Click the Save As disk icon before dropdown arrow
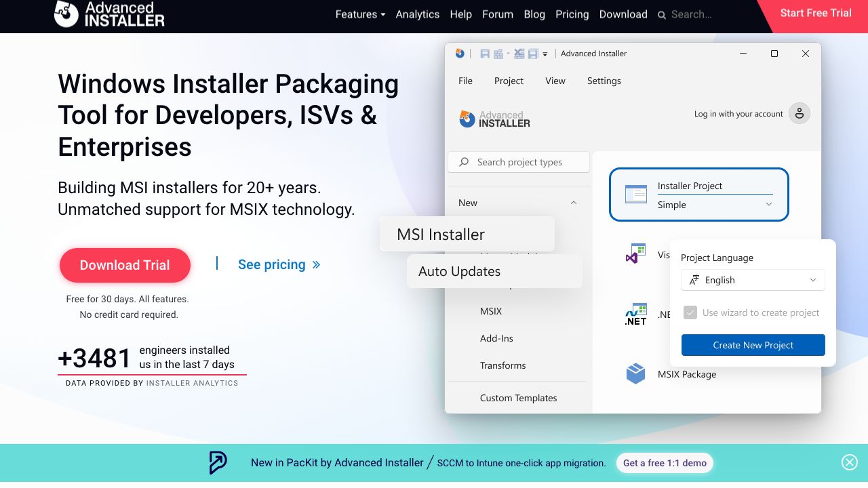The width and height of the screenshot is (868, 488). coord(533,54)
